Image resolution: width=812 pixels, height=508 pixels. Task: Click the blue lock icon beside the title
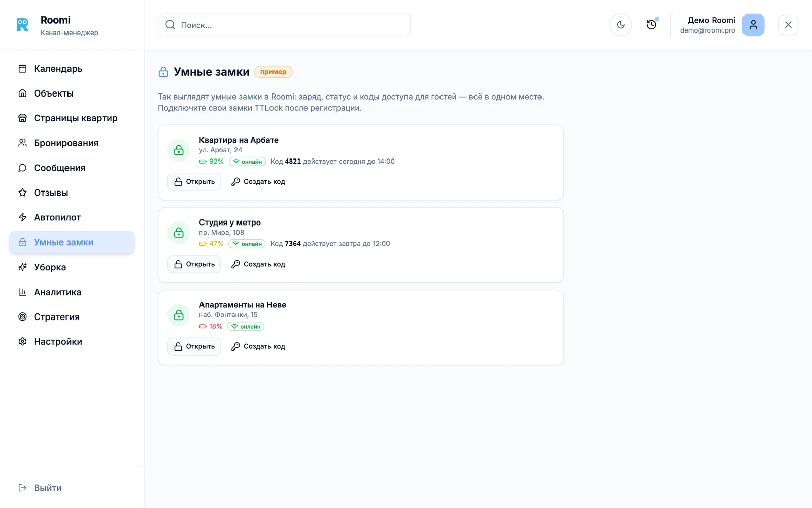pos(163,72)
